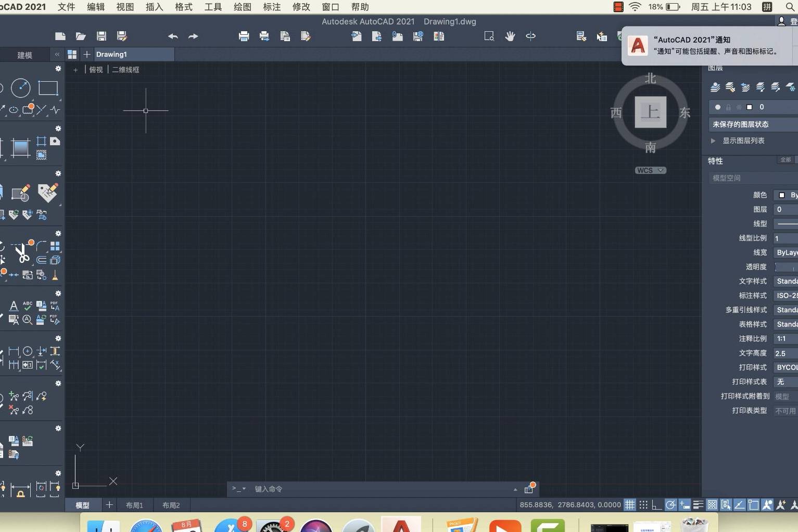Switch to the 布局1 tab

pos(135,504)
